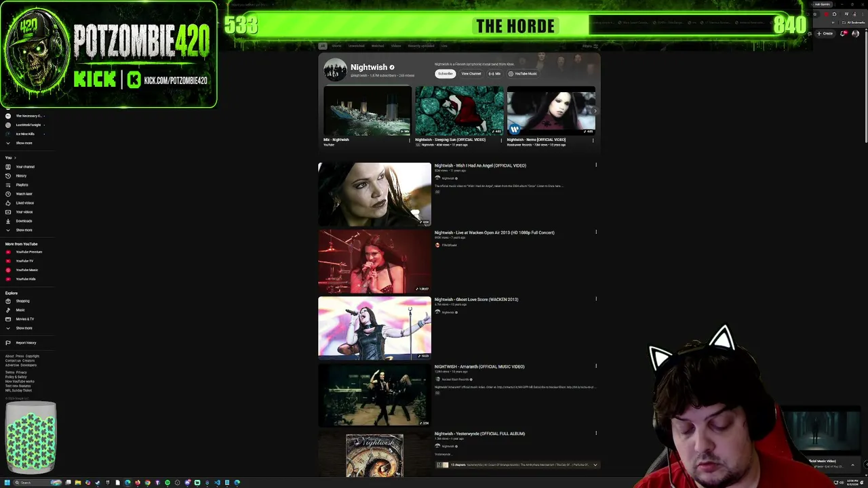Select the Live filter chip

tap(444, 46)
